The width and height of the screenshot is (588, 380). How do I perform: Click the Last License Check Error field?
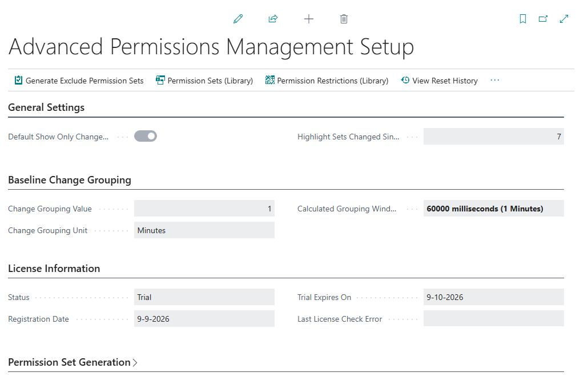tap(493, 318)
